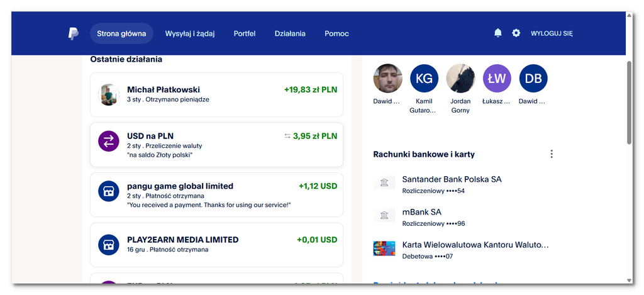This screenshot has width=644, height=295.
Task: Click the Karta Wielowalutowa card image
Action: pos(384,248)
